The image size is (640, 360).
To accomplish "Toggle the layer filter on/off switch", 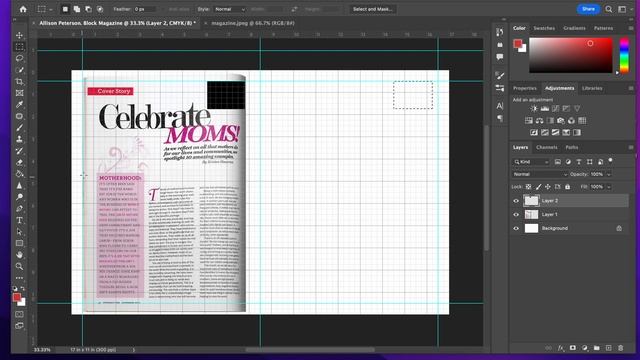I will 611,161.
